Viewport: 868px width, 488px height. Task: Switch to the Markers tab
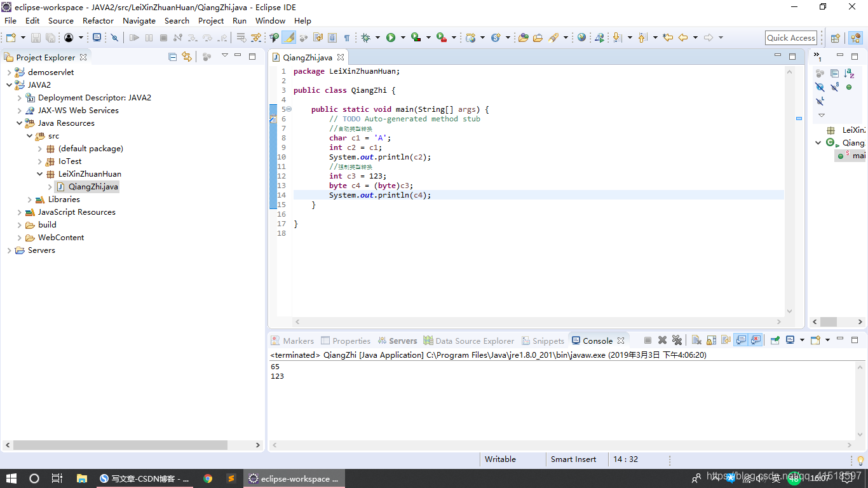click(x=292, y=341)
